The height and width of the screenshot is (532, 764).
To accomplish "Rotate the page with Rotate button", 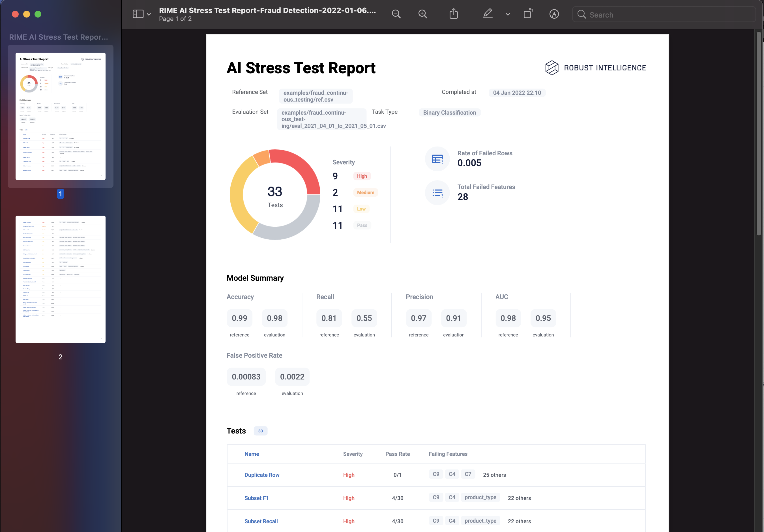I will [x=528, y=14].
